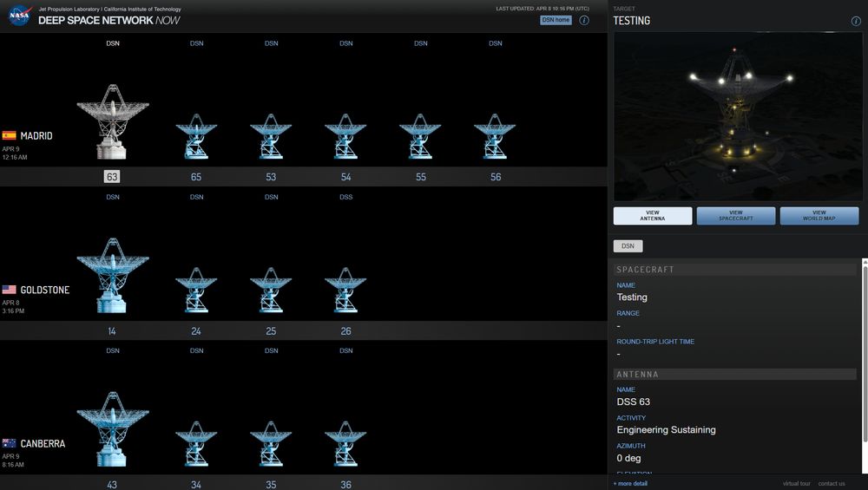
Task: Open the info icon in the Testing panel
Action: 856,21
